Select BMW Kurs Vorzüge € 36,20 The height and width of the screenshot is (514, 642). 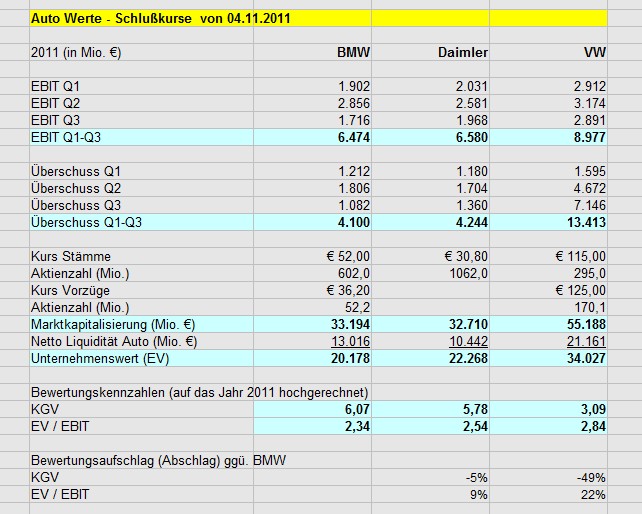[348, 290]
